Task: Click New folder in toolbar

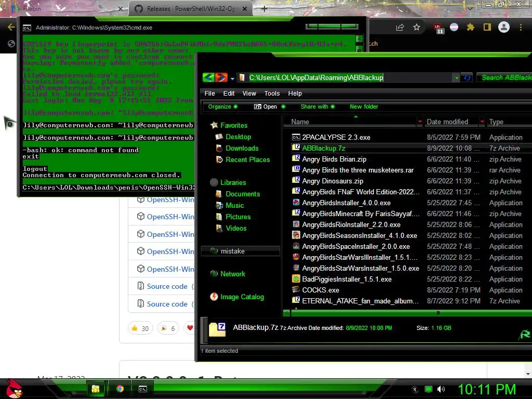Action: pos(364,107)
